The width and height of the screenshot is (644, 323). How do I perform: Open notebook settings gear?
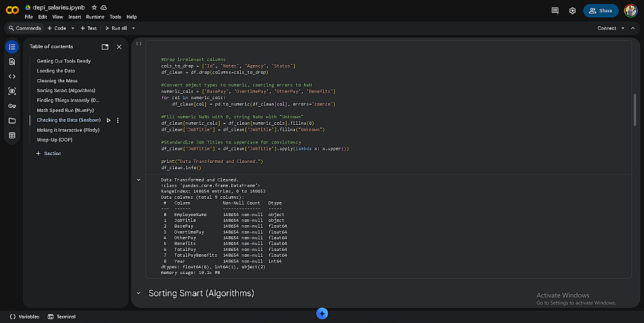[x=572, y=11]
